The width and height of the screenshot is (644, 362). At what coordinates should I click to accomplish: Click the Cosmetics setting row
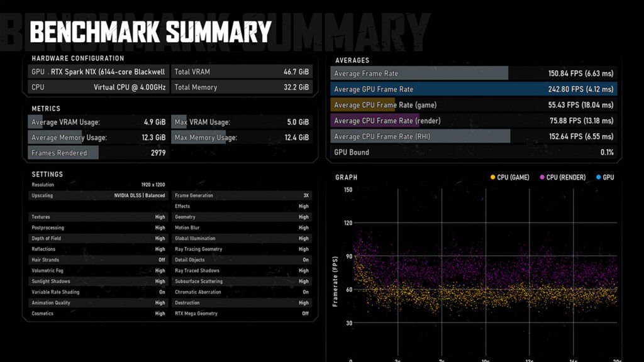(99, 313)
